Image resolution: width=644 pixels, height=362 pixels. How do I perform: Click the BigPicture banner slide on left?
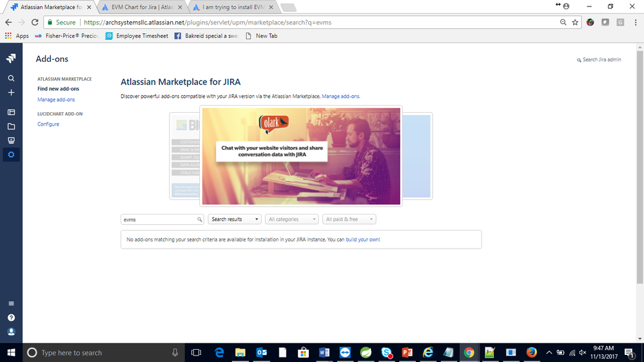click(184, 156)
